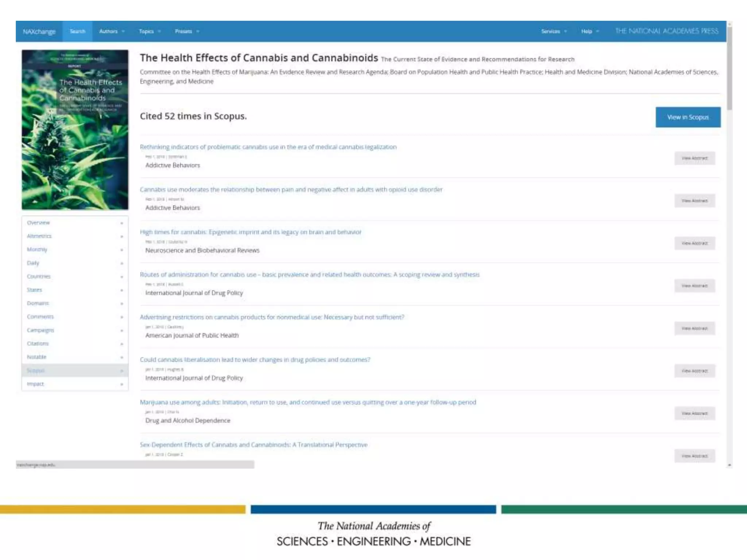Select Countries in sidebar
The height and width of the screenshot is (560, 747).
click(x=39, y=276)
